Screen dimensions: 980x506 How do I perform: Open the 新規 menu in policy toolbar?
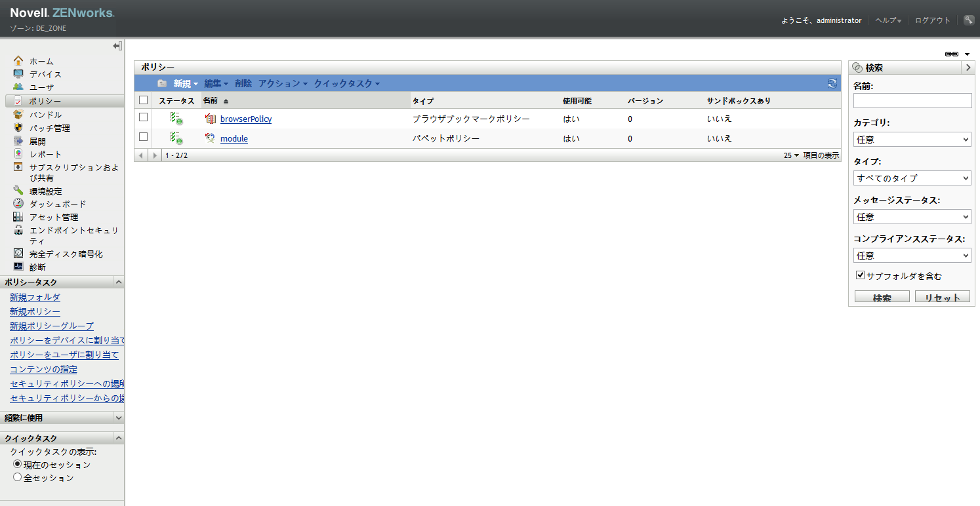(186, 83)
